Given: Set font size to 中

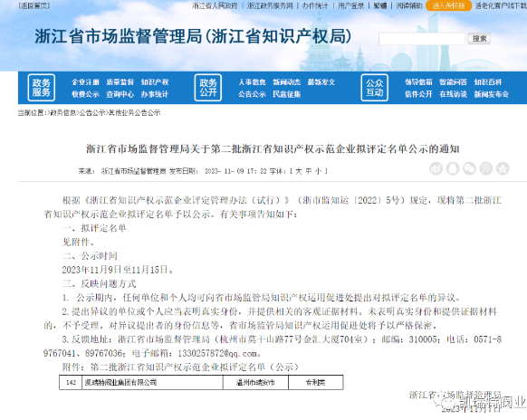Looking at the screenshot, I should pos(309,171).
